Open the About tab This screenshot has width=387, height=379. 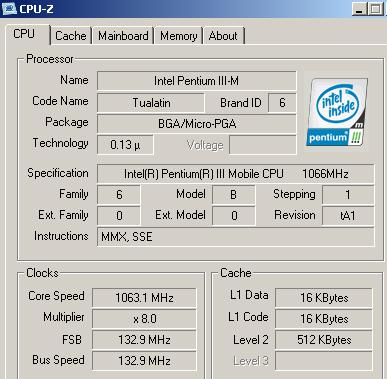[223, 36]
